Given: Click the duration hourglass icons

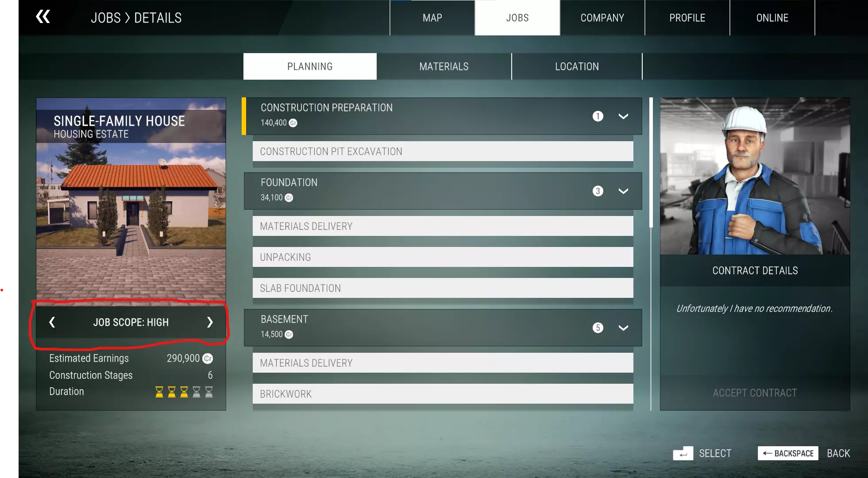Looking at the screenshot, I should click(184, 392).
